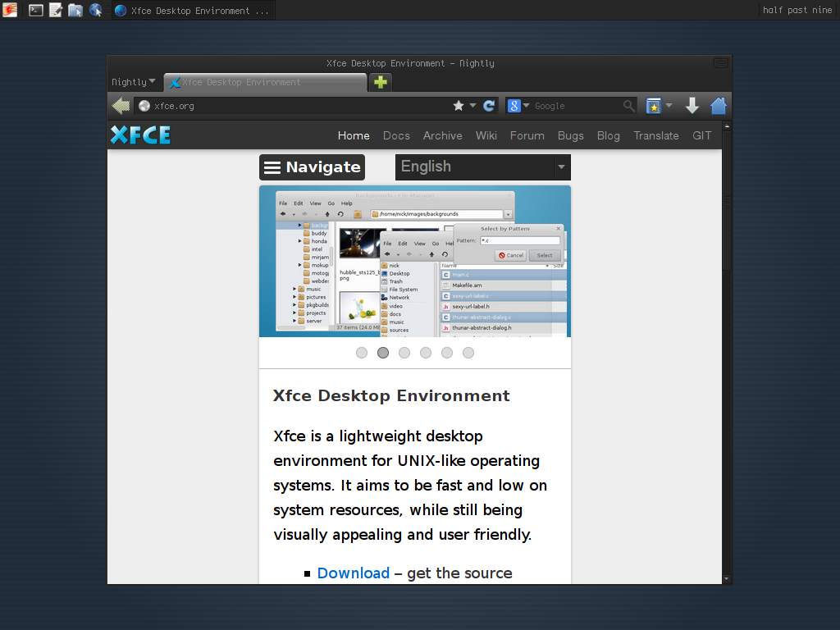Click the file manager slideshow screenshot
Image resolution: width=840 pixels, height=630 pixels.
(x=415, y=262)
